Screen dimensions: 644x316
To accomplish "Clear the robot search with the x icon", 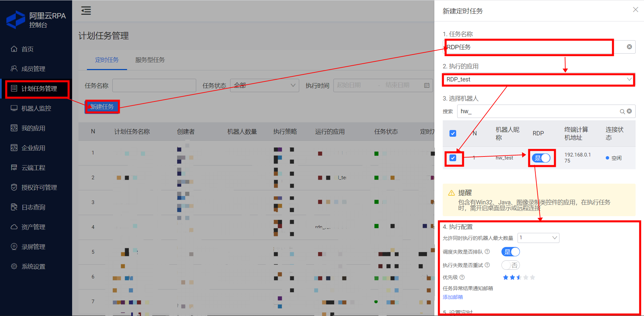I will [x=629, y=111].
